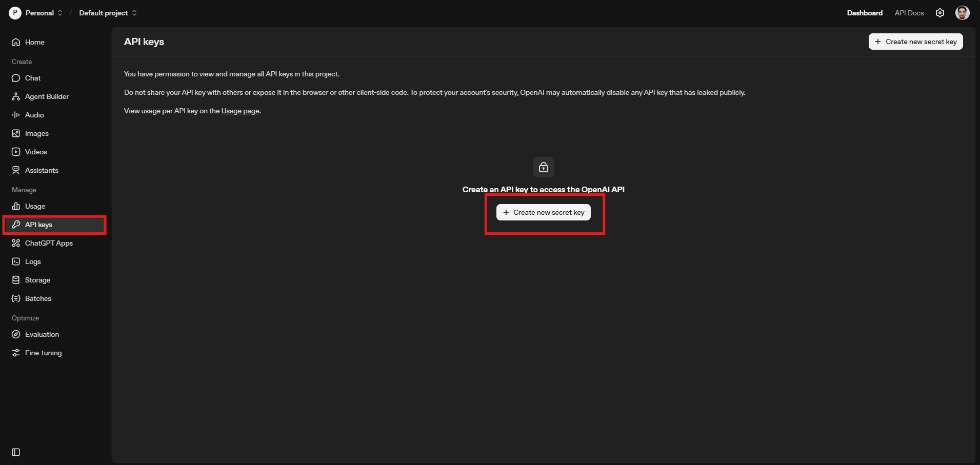Open Videos from the sidebar

[55, 152]
